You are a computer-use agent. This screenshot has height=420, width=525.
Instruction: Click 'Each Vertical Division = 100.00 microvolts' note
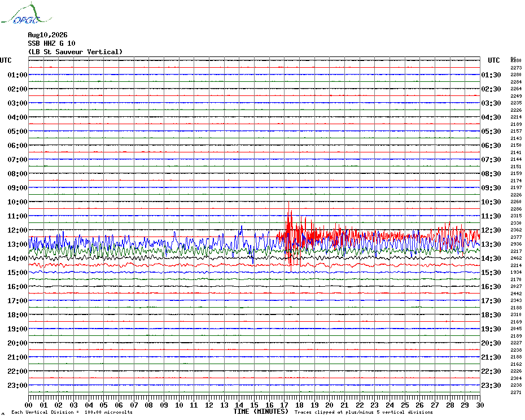coord(72,412)
